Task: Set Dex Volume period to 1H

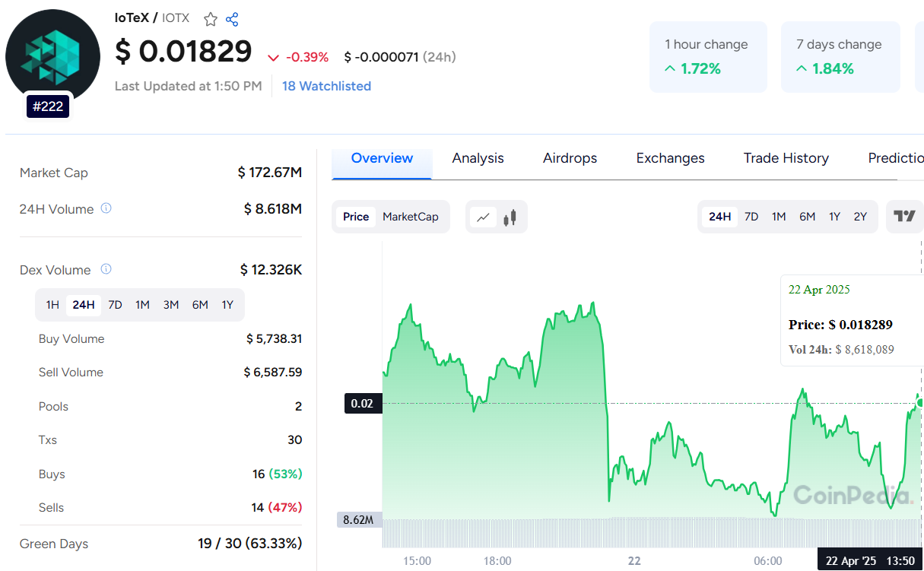Action: [52, 305]
